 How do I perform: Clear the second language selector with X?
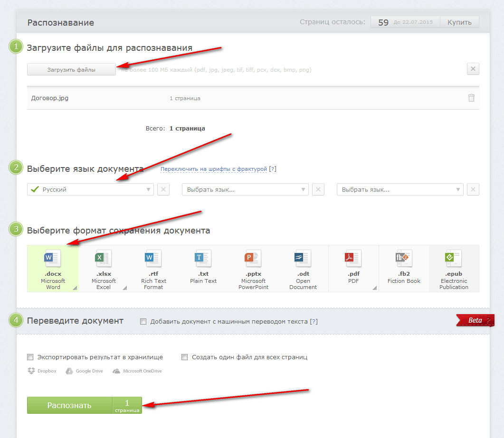pyautogui.click(x=318, y=189)
